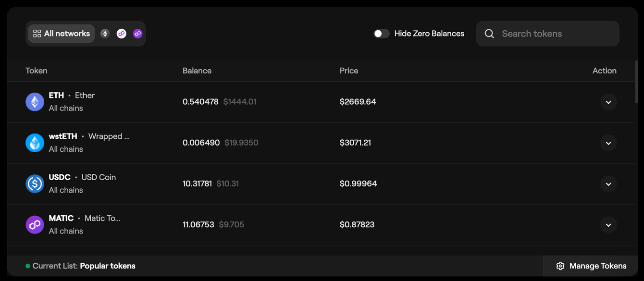Select the white Polygon network filter icon

(121, 34)
